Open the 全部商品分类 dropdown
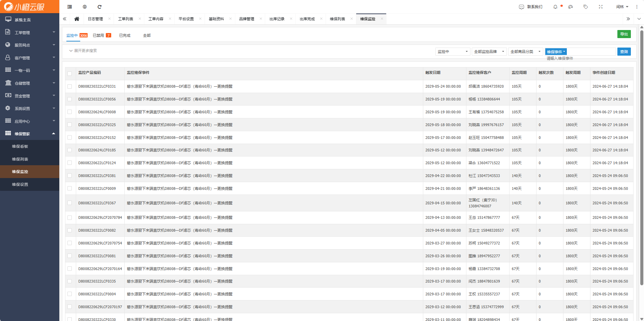The width and height of the screenshot is (644, 321). tap(525, 52)
